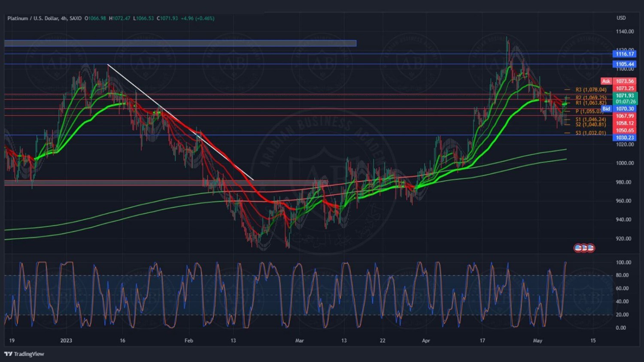Open the USD currency selector on price scale

pos(621,18)
